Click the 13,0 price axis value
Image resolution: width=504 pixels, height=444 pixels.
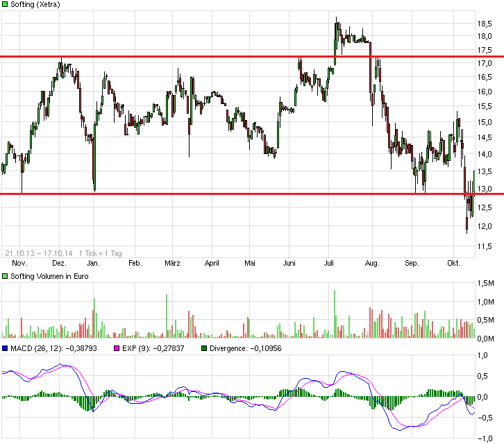[485, 189]
